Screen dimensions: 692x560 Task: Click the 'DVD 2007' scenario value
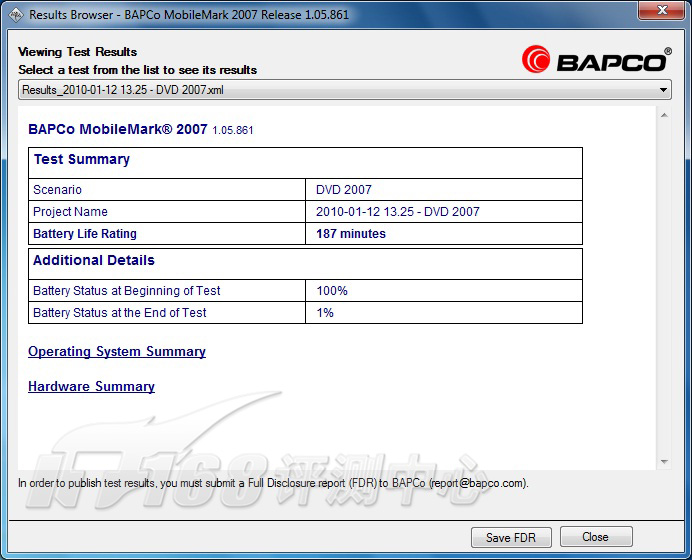[344, 190]
